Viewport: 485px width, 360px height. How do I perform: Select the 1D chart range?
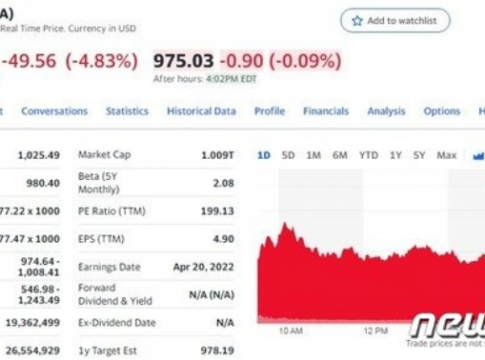[263, 155]
